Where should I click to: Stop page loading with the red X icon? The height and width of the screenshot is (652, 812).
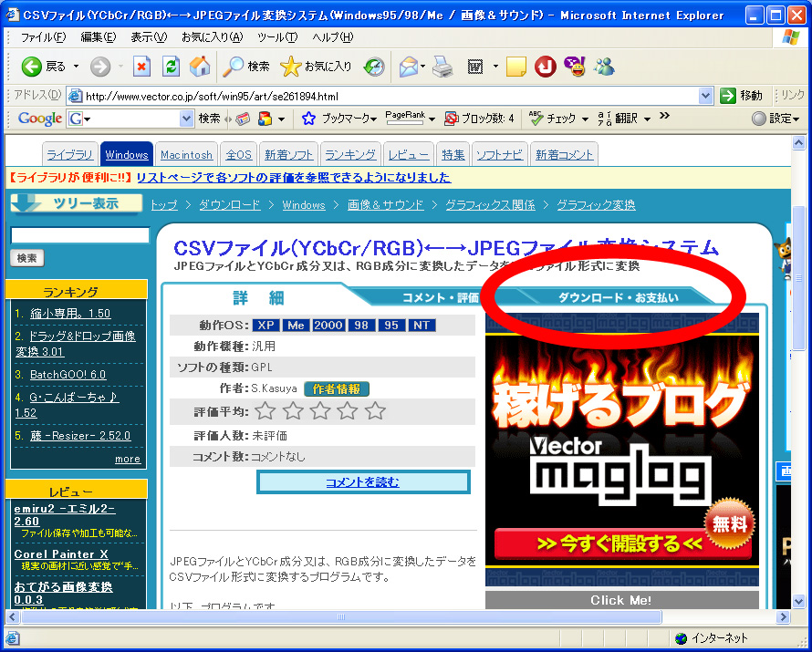141,67
